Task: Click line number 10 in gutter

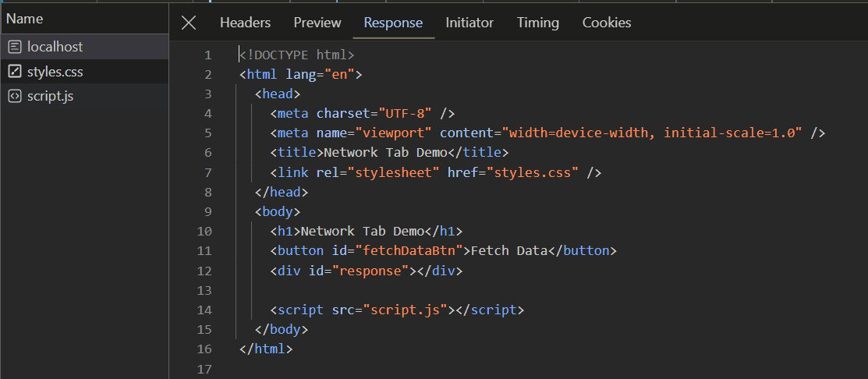Action: tap(204, 232)
